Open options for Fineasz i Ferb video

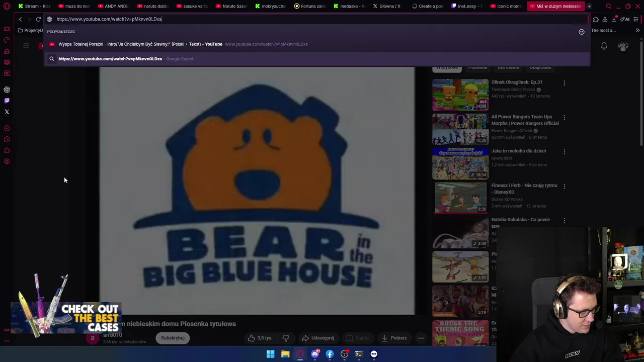pos(564,187)
